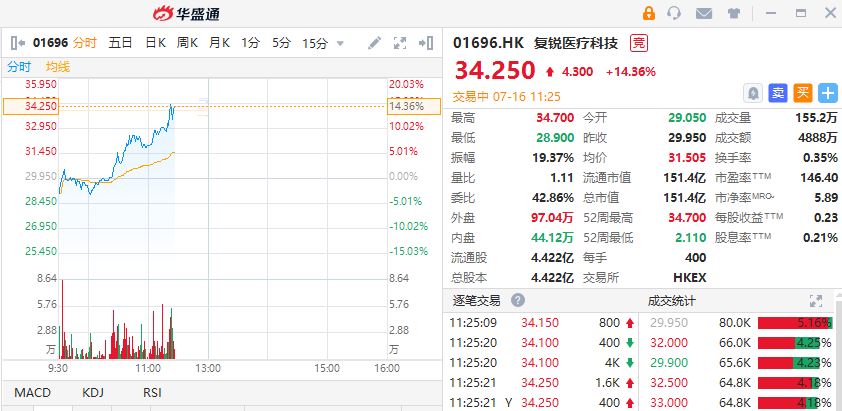Viewport: 842px width, 411px height.
Task: Click the lock icon in title bar
Action: [x=649, y=13]
